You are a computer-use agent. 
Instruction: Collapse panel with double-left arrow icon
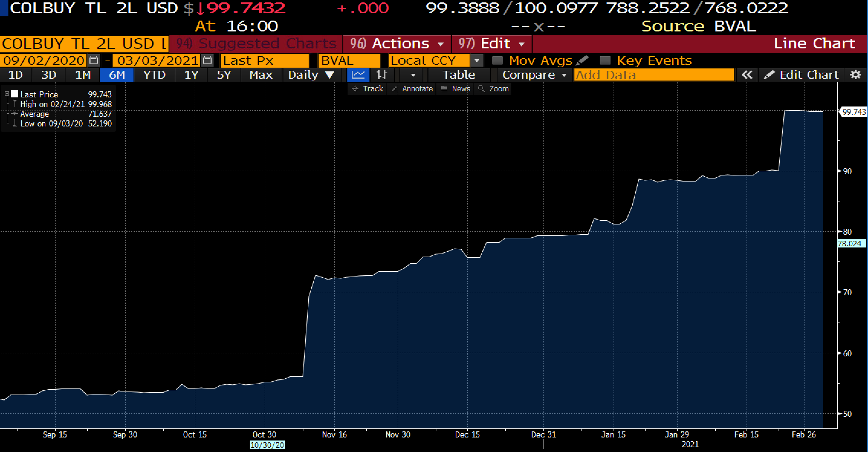pyautogui.click(x=747, y=75)
